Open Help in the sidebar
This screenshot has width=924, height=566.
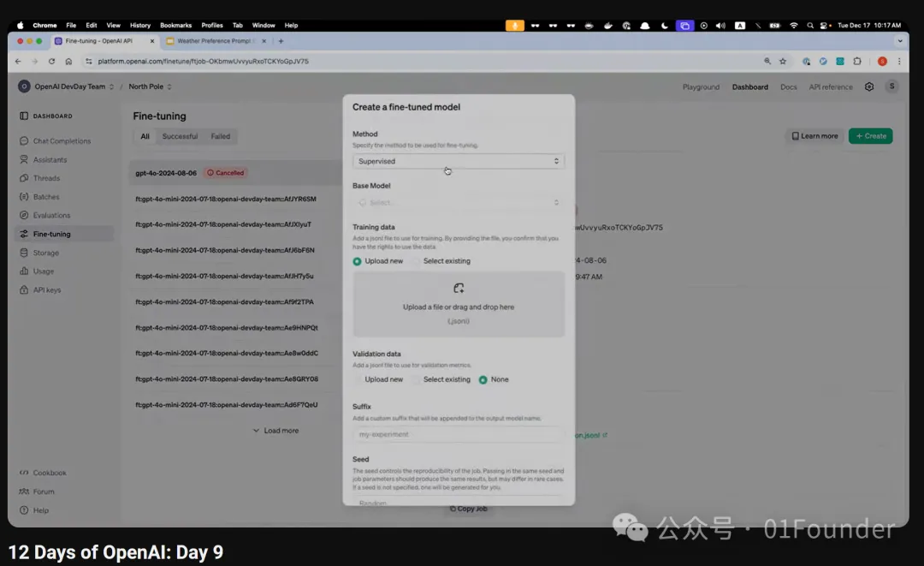(x=34, y=510)
